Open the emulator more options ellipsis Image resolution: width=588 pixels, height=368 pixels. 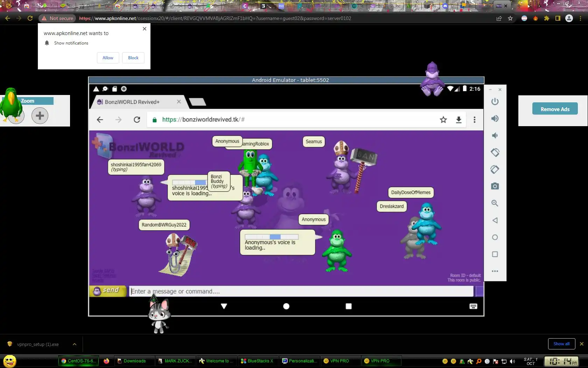click(495, 271)
